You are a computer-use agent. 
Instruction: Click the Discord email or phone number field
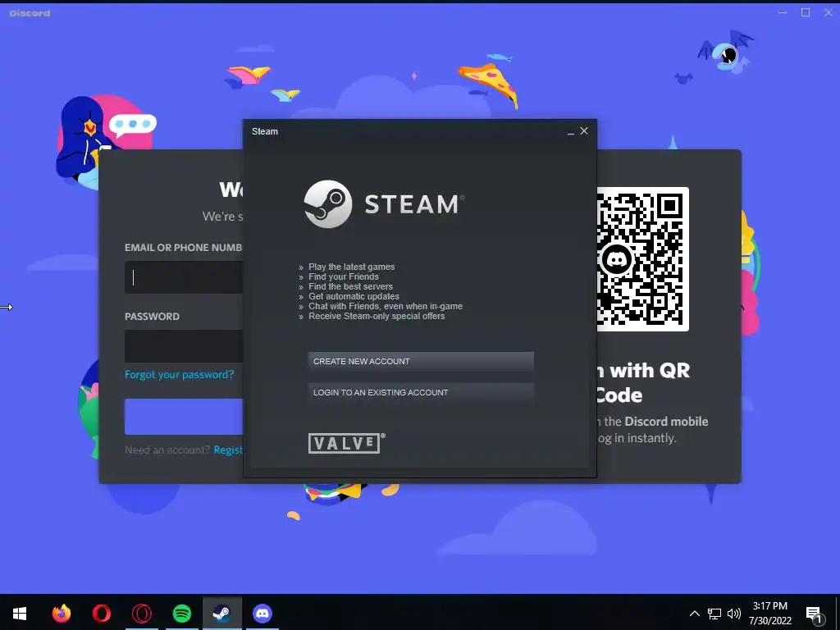tap(184, 277)
